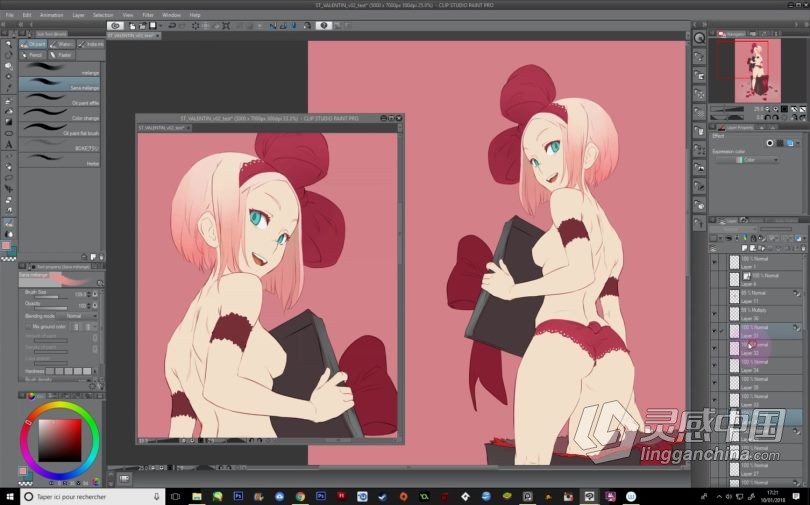Image resolution: width=810 pixels, height=505 pixels.
Task: Click the Help question mark icon
Action: point(323,25)
